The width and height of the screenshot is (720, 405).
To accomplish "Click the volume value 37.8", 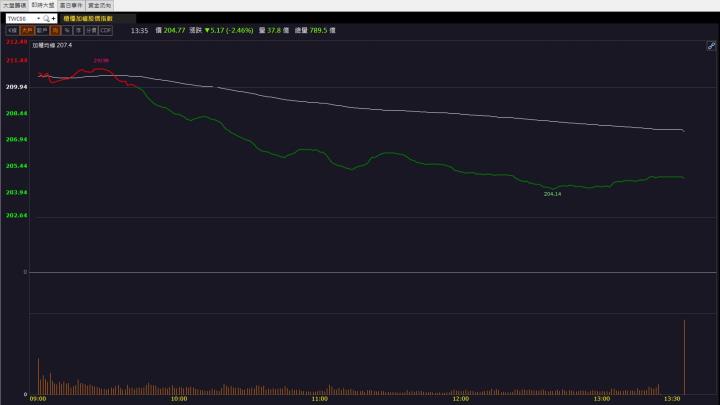I will (x=274, y=30).
